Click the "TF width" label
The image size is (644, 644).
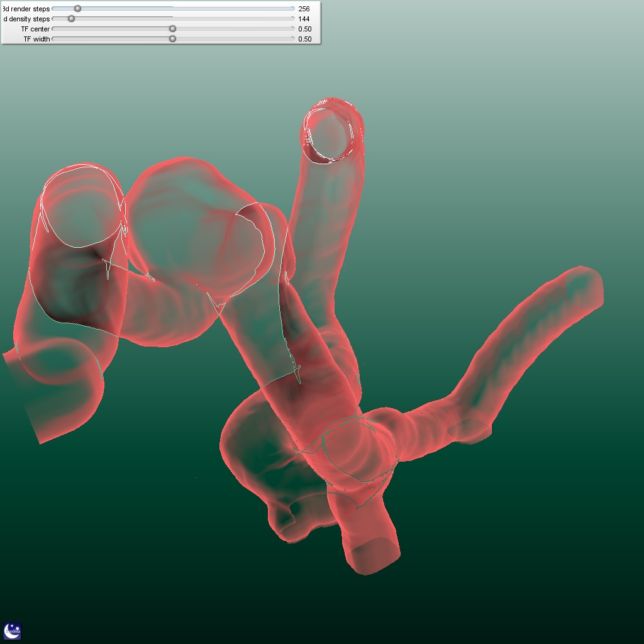pyautogui.click(x=36, y=39)
